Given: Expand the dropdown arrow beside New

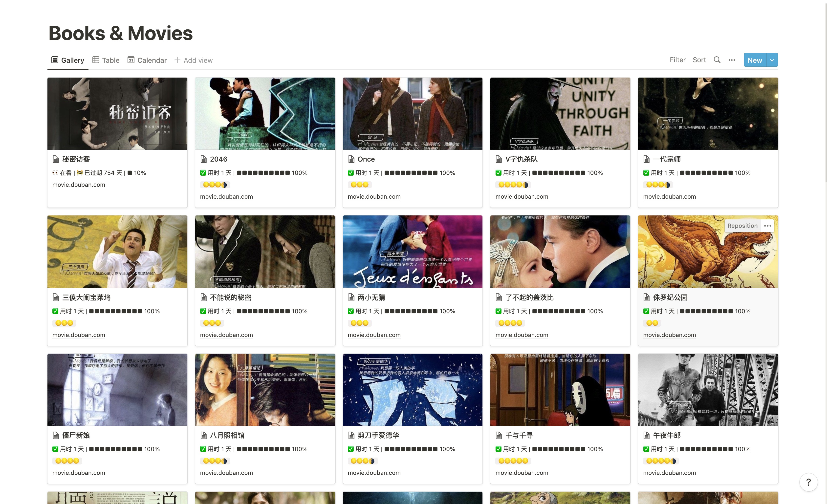Looking at the screenshot, I should 772,60.
